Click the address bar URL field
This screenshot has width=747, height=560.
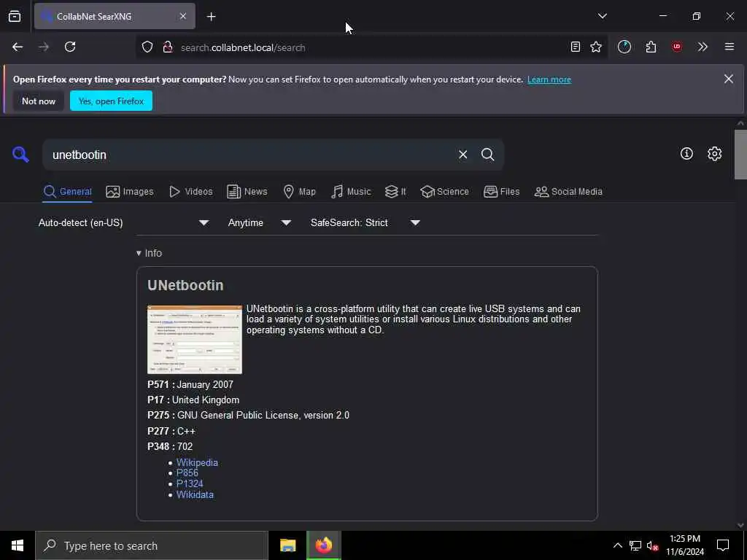pos(371,47)
